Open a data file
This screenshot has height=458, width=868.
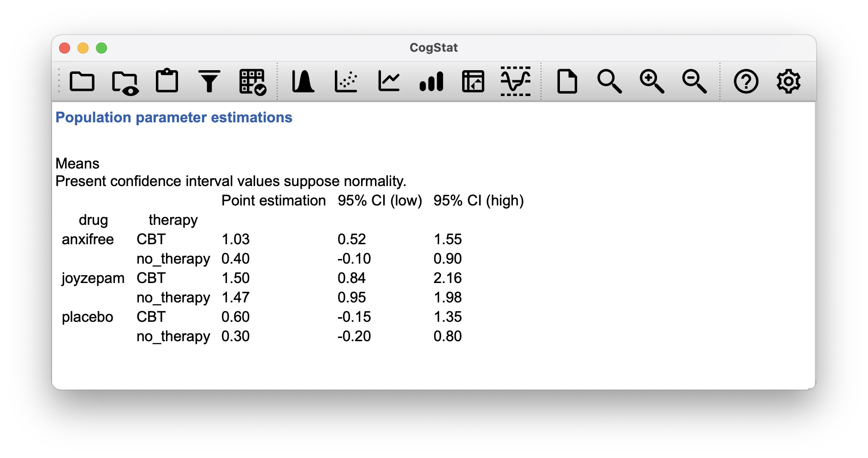82,81
